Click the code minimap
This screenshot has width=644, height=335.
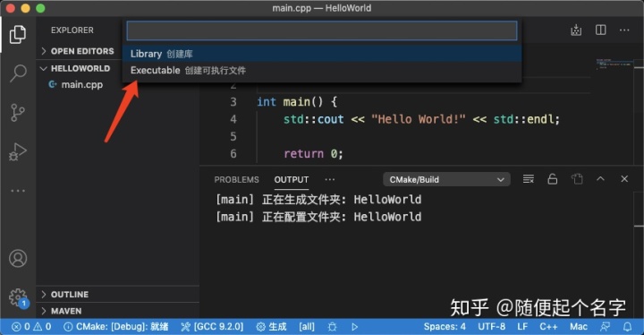(x=614, y=64)
